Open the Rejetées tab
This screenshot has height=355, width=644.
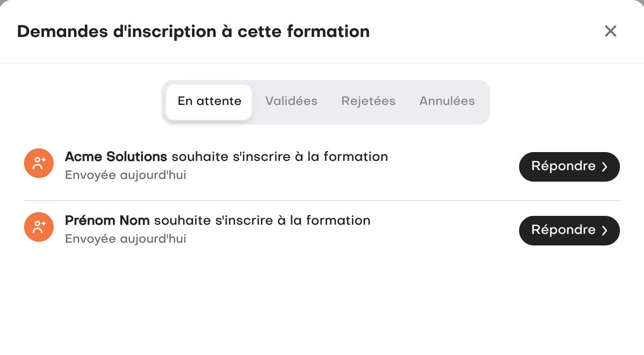[x=368, y=102]
